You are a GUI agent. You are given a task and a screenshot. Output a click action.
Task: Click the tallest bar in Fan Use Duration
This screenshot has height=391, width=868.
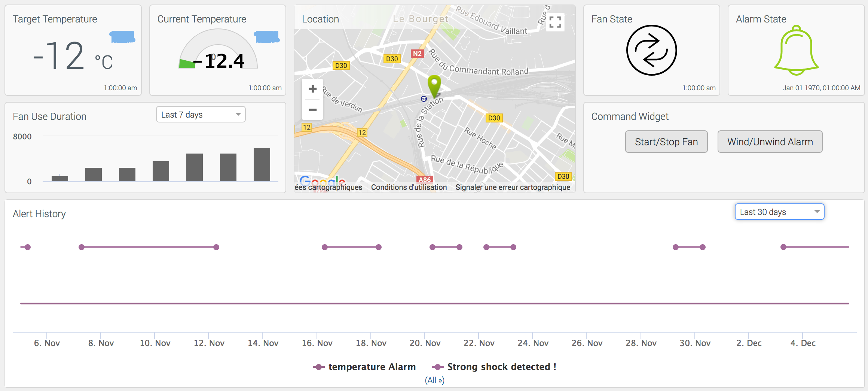point(262,165)
